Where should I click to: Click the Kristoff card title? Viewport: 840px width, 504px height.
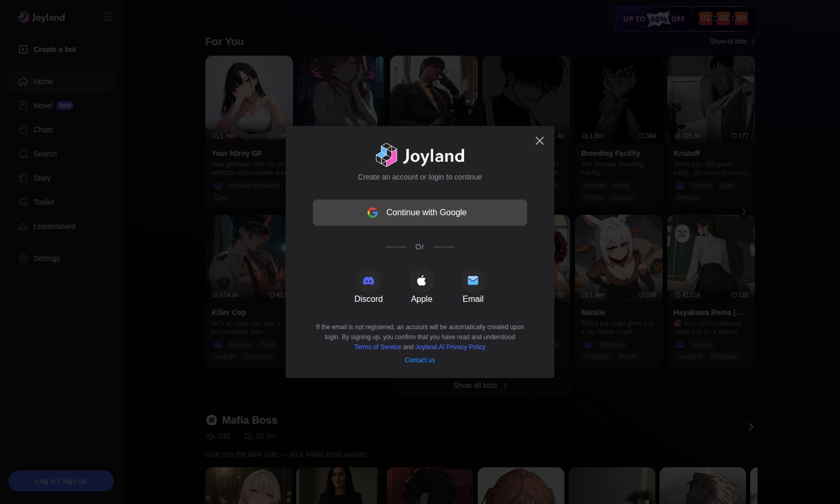(x=687, y=153)
